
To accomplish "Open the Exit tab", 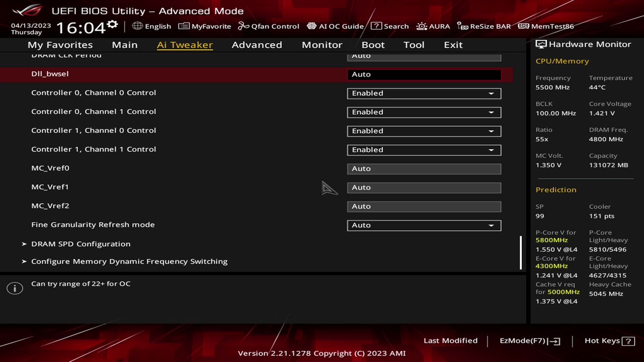I will (453, 45).
